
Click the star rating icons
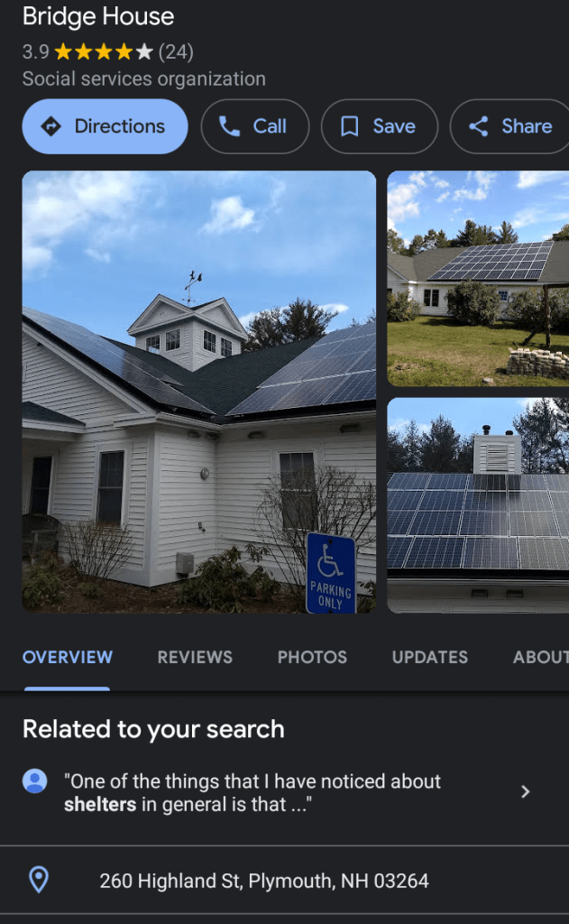click(x=104, y=51)
